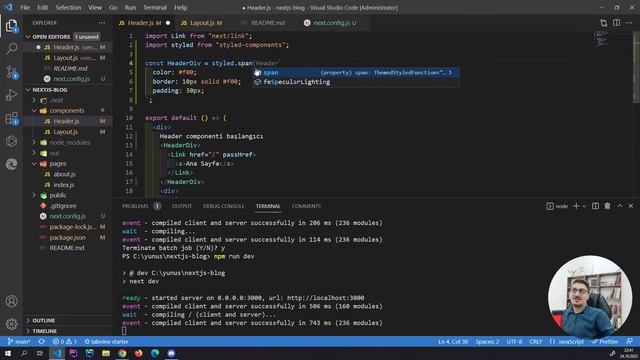Viewport: 640px width, 360px height.
Task: Open the Help menu
Action: 180,7
